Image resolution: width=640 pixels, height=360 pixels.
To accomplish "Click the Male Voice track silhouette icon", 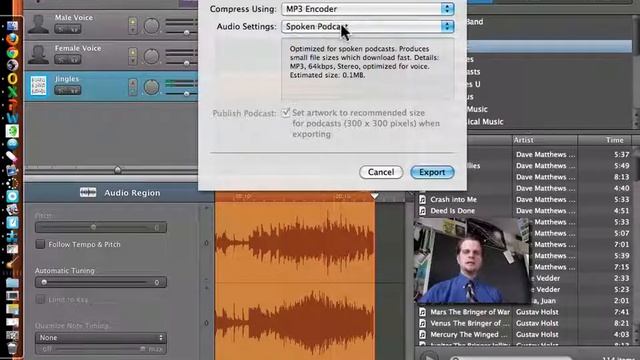I will point(38,24).
